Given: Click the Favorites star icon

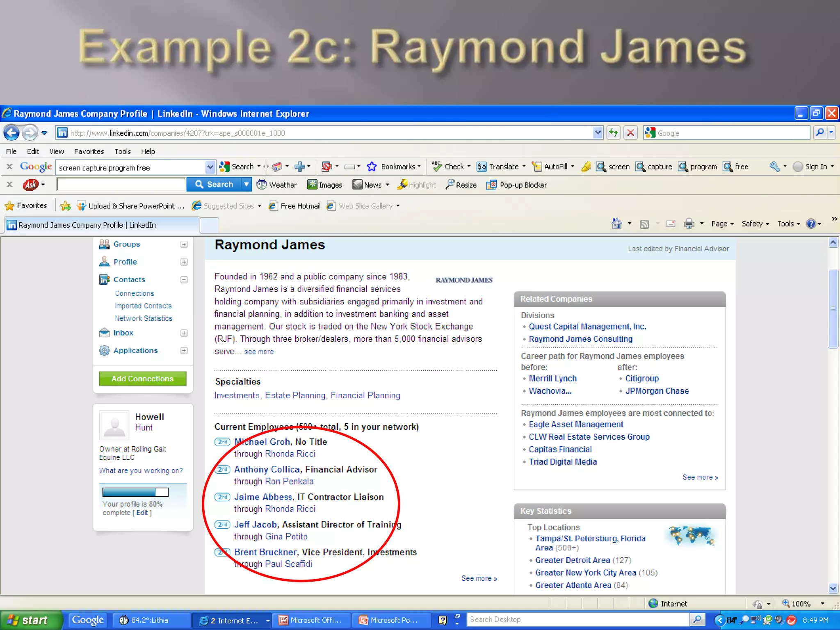Looking at the screenshot, I should (x=9, y=205).
